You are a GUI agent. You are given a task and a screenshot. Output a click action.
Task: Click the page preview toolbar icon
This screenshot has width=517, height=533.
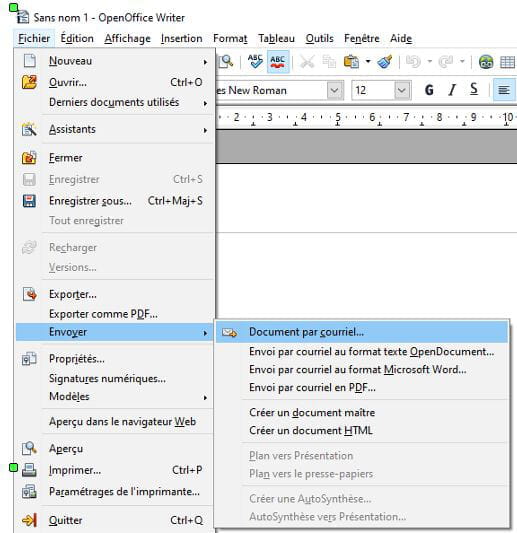coord(226,62)
